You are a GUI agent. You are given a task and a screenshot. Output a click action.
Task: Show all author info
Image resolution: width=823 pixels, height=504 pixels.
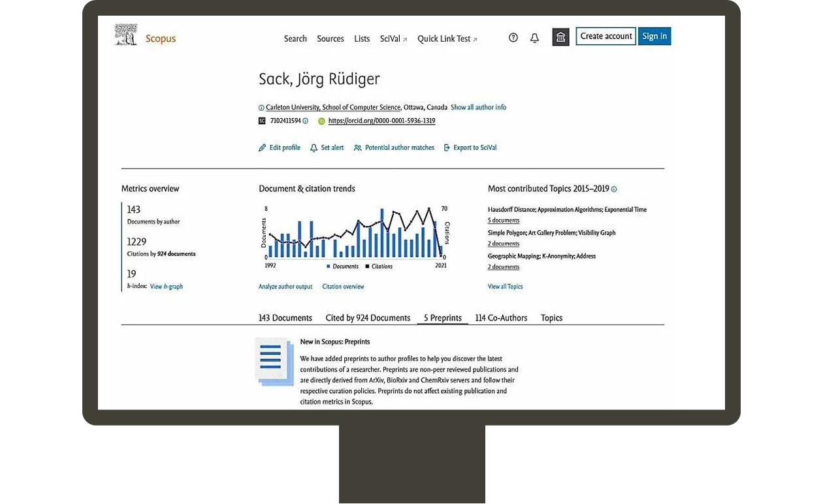click(x=478, y=107)
